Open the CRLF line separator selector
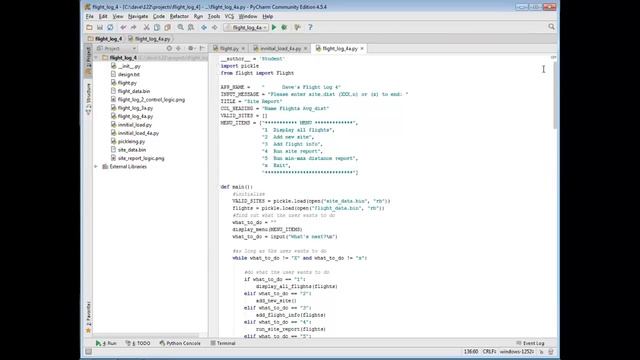The height and width of the screenshot is (360, 640). tap(489, 351)
